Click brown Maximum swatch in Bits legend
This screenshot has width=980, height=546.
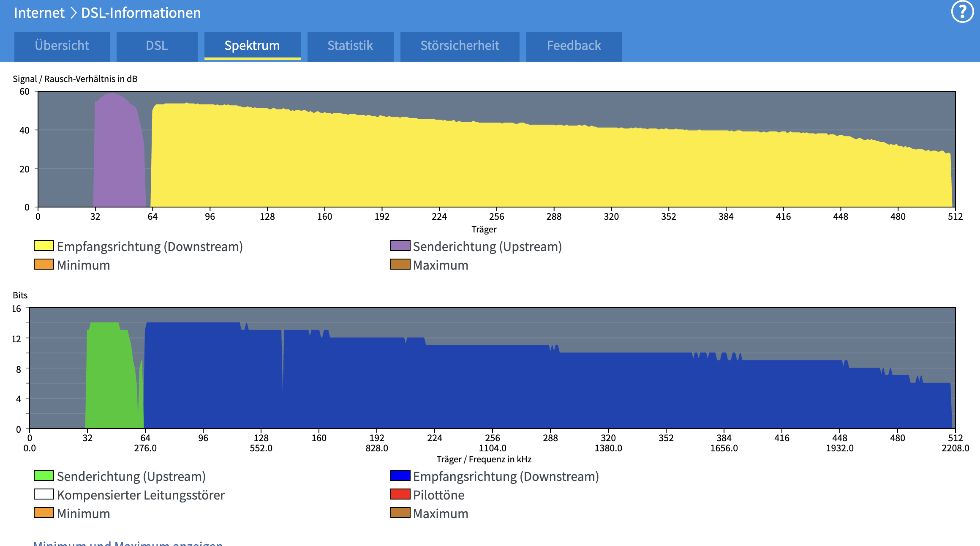[x=400, y=513]
